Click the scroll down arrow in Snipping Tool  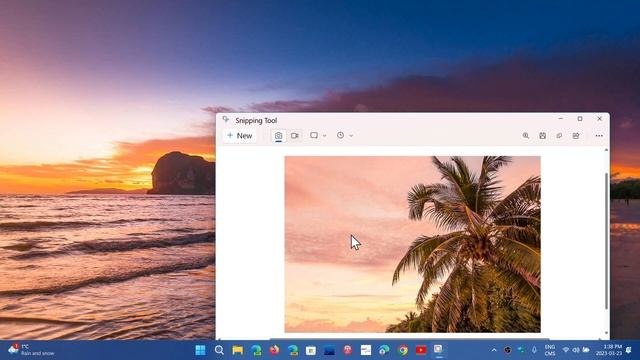pyautogui.click(x=606, y=333)
